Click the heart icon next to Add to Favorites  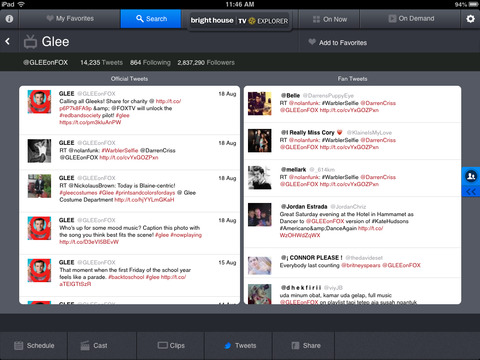312,42
